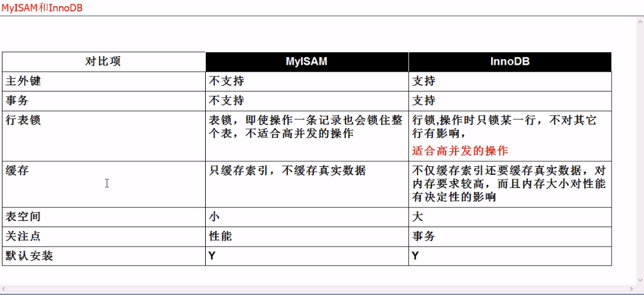Select the '行表锁' row label

(23, 120)
